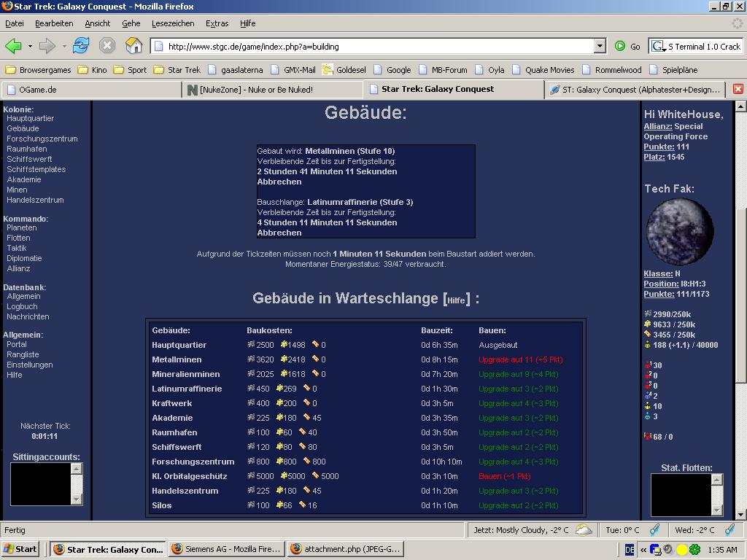Click the Hilfe link beside Warteschlange
The image size is (747, 560).
[x=456, y=300]
